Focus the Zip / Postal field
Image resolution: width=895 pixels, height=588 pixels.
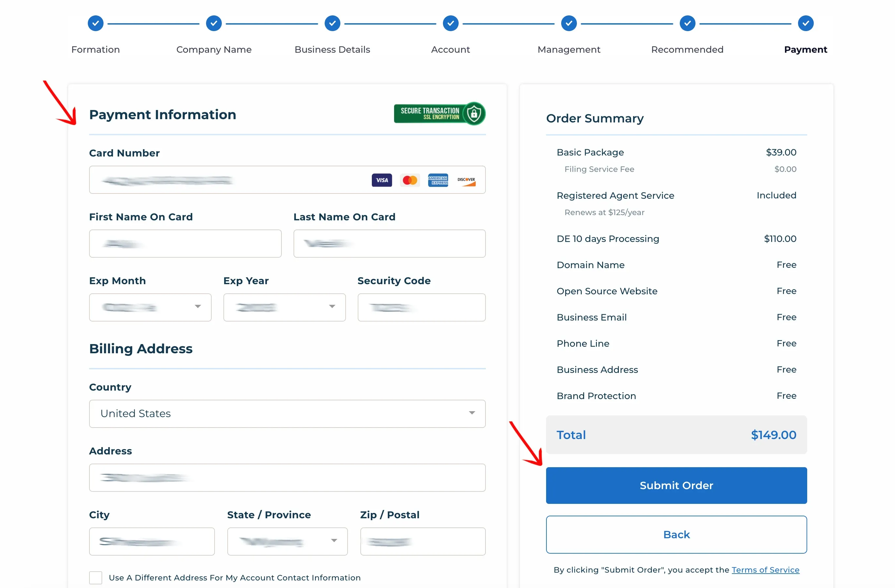pos(423,542)
